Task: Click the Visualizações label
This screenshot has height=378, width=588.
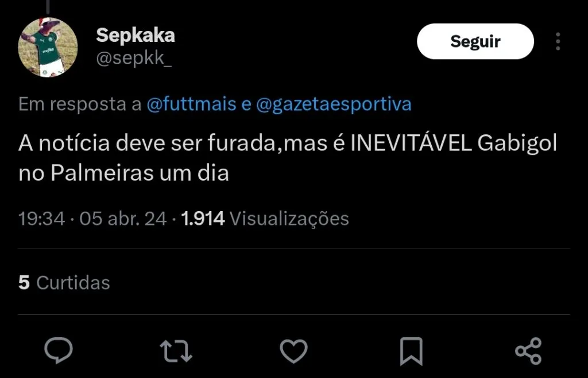Action: coord(289,218)
